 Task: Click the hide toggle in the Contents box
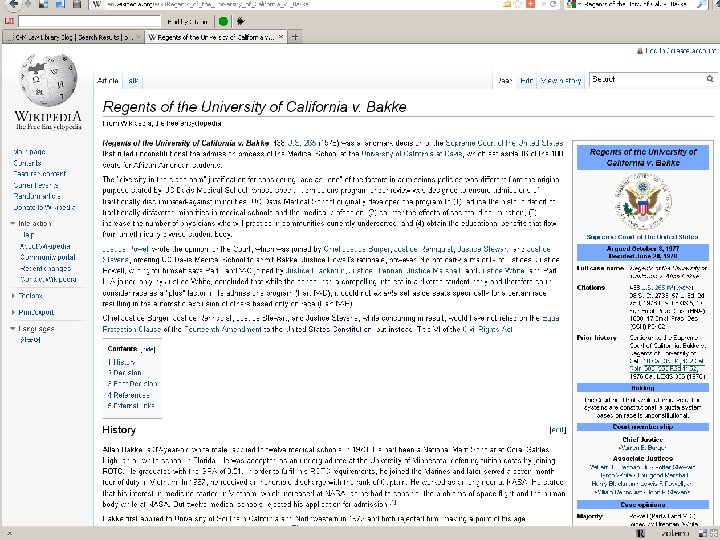click(148, 349)
